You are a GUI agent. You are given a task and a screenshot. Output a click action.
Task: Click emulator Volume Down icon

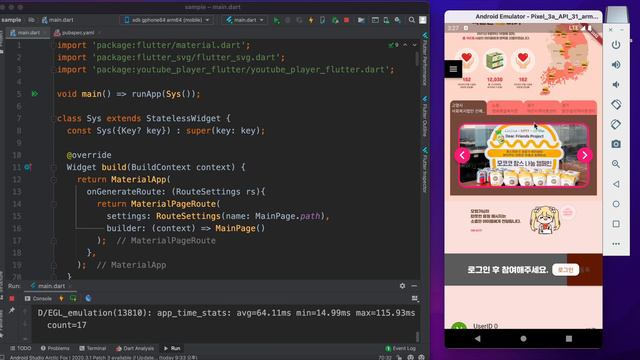click(616, 84)
